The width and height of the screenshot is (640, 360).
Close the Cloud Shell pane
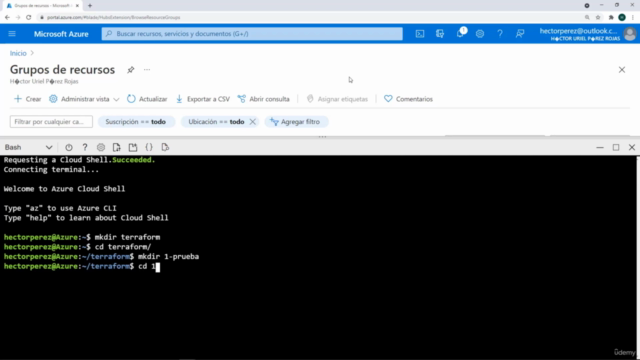[632, 147]
